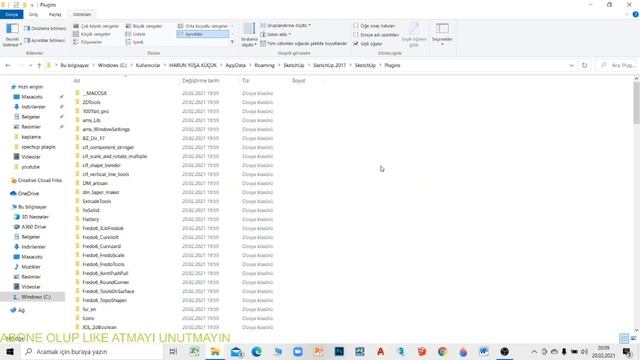Viewport: 640px width, 360px height.
Task: Toggle the Önizleme bölmesi preview pane
Action: 45,29
